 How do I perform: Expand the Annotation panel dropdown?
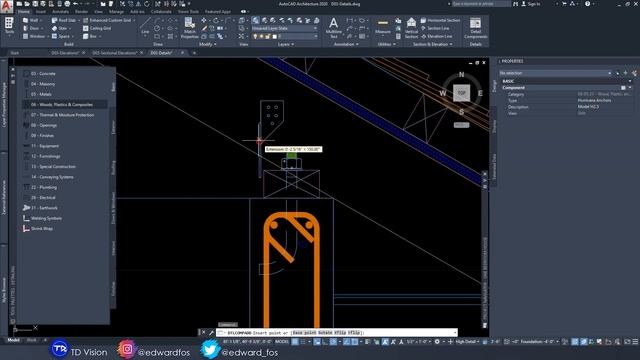(346, 44)
